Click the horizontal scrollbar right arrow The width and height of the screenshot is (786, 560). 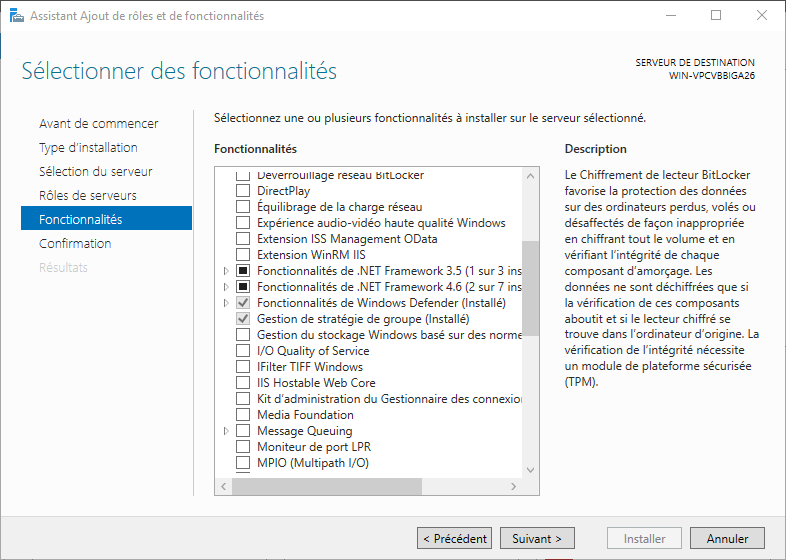pos(513,486)
